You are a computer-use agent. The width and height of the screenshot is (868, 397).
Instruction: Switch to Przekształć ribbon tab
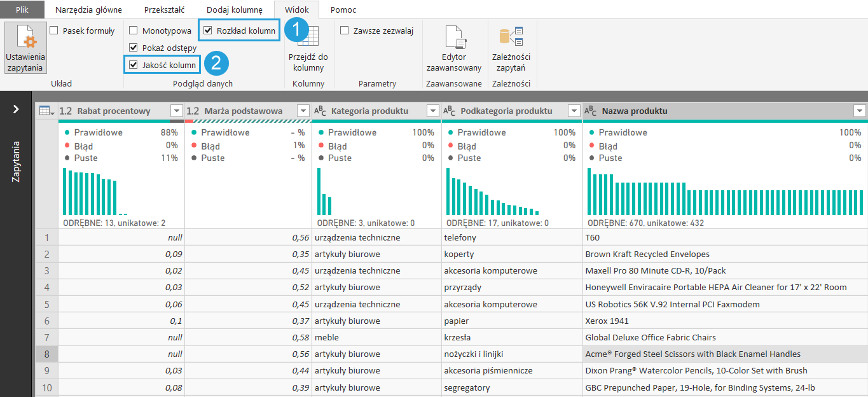(x=164, y=10)
